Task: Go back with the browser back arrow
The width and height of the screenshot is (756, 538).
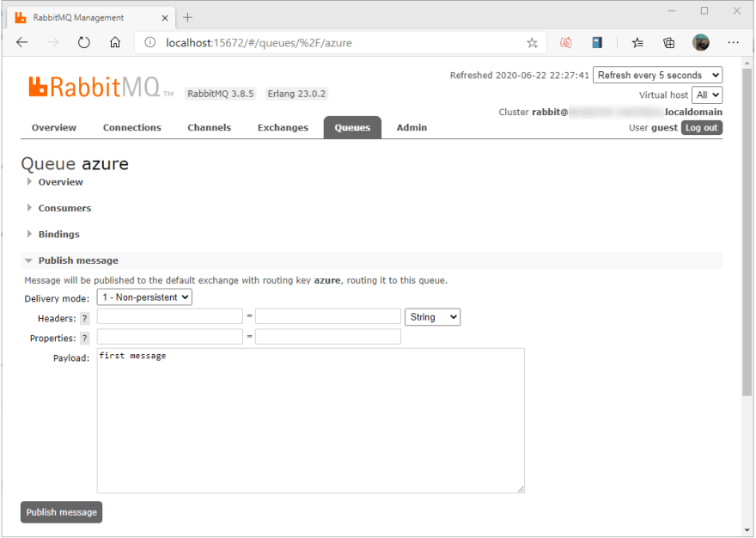Action: tap(22, 42)
